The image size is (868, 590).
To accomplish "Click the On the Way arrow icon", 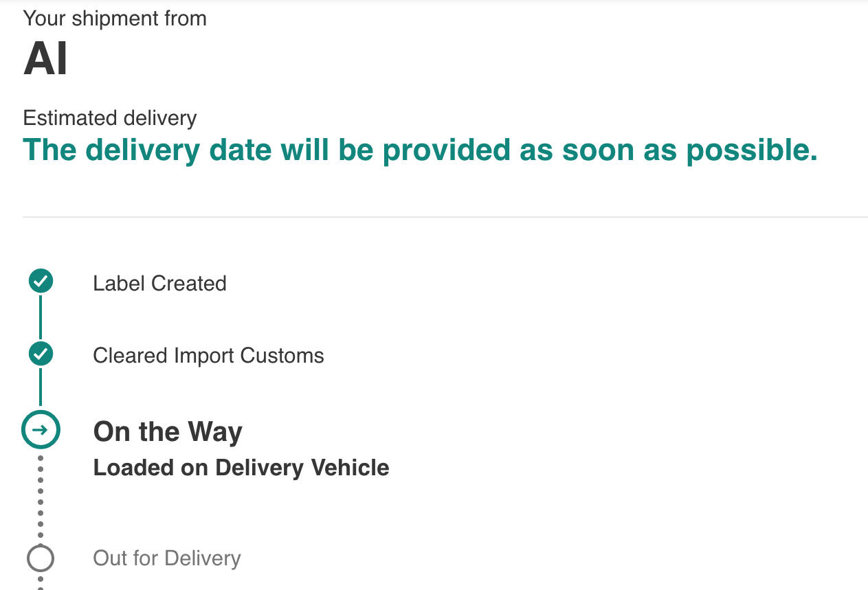I will [x=41, y=430].
